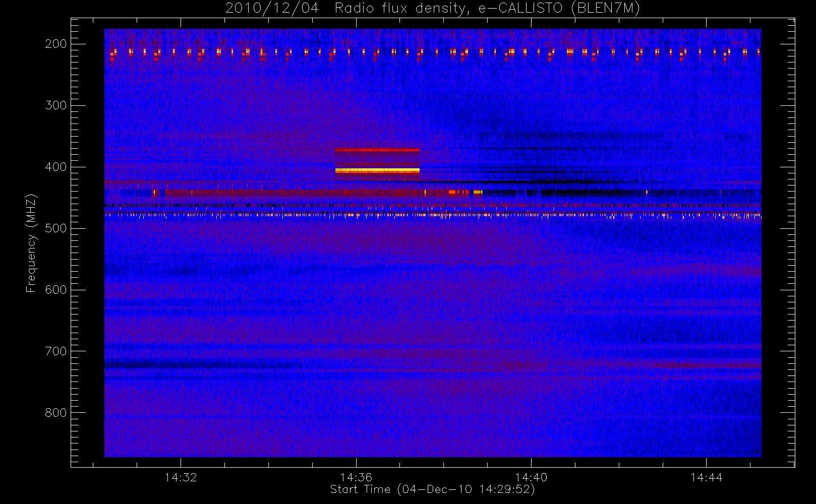816x504 pixels.
Task: Click the 400 frequency tick label
Action: point(56,167)
